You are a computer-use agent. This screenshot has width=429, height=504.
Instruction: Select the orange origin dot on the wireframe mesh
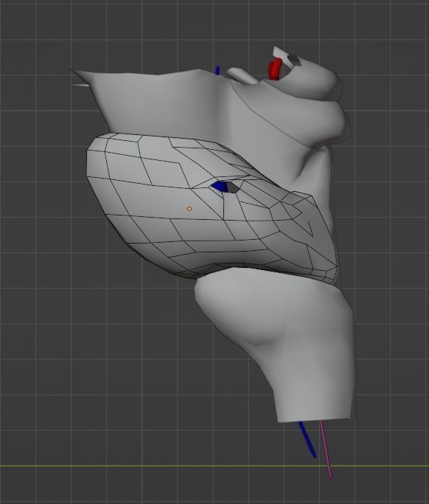click(189, 209)
